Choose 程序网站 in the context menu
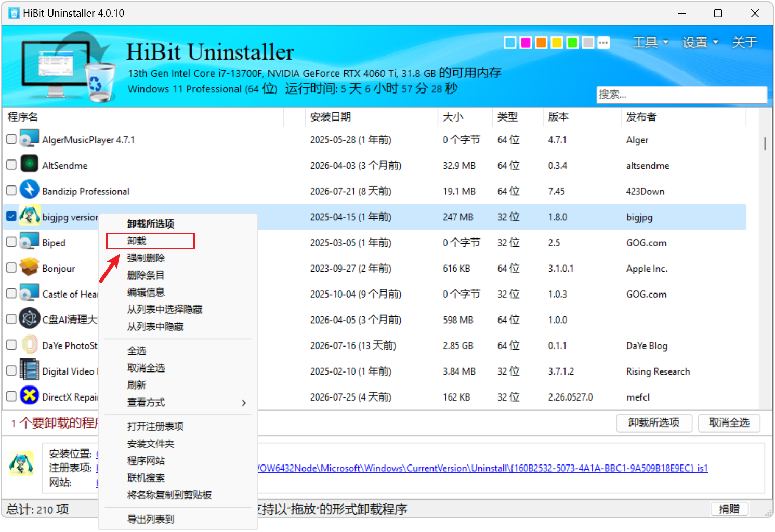The image size is (775, 532). click(x=178, y=461)
